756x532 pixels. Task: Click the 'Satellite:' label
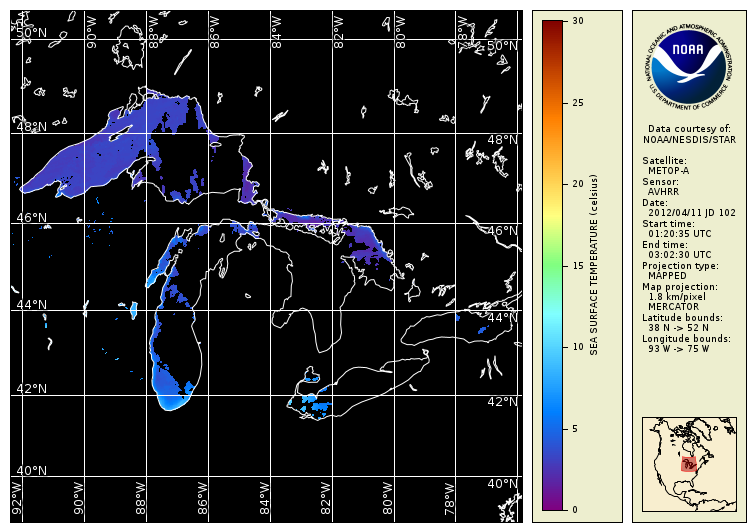click(664, 161)
